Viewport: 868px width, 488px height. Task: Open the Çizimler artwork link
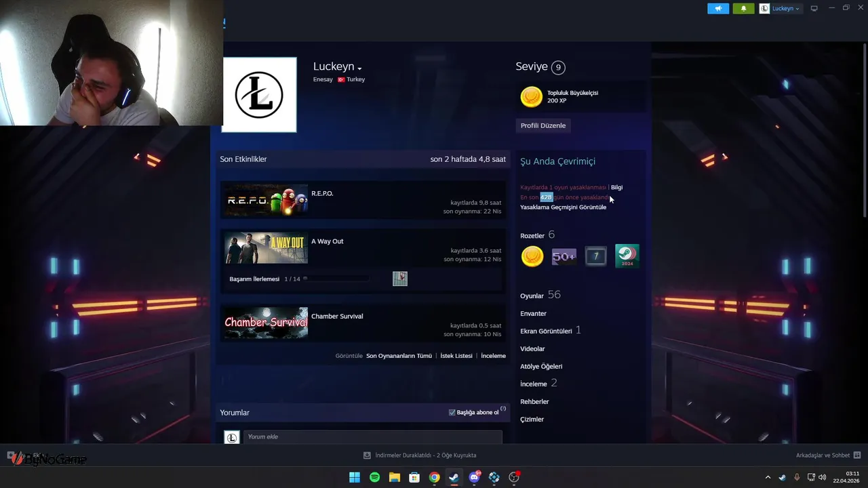[x=532, y=419]
